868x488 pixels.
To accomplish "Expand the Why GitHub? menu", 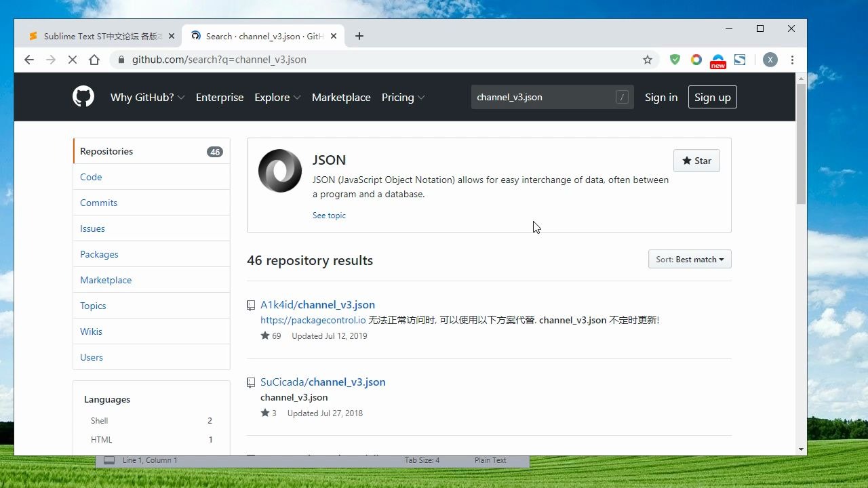I will click(x=148, y=97).
